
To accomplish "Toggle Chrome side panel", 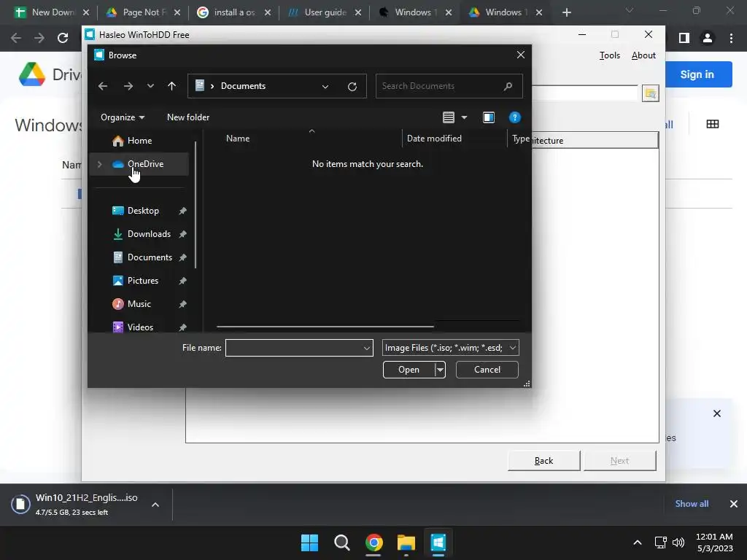I will (684, 38).
